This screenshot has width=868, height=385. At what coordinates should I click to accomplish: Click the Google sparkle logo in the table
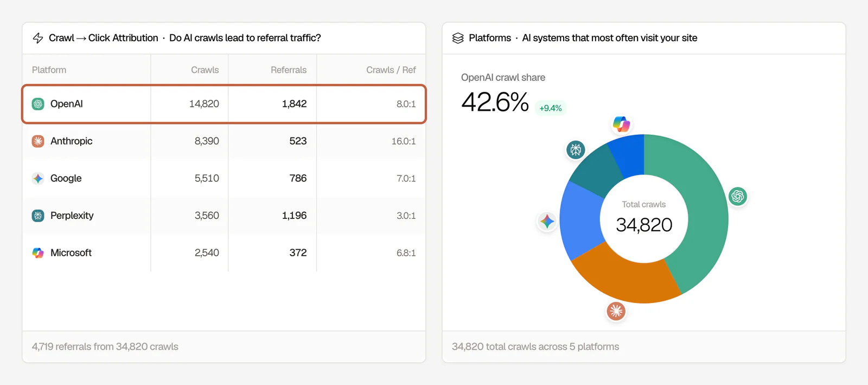[x=38, y=178]
